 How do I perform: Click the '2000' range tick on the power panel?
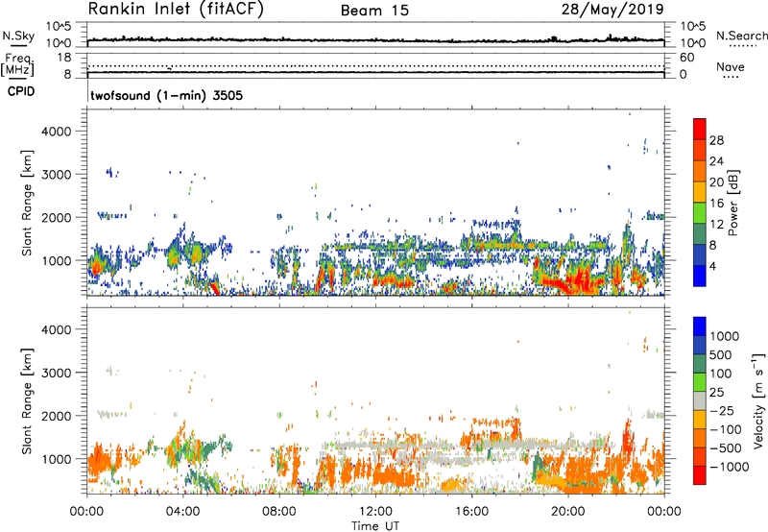[x=57, y=217]
